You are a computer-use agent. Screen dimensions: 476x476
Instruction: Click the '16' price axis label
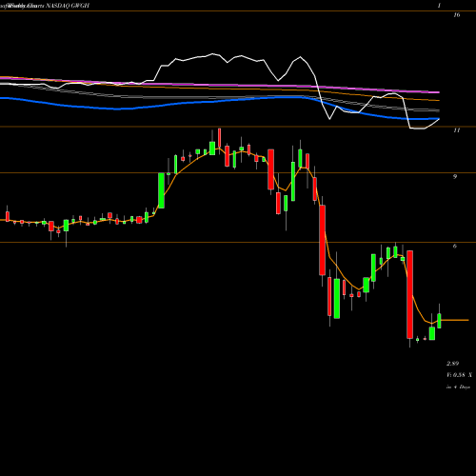456,15
